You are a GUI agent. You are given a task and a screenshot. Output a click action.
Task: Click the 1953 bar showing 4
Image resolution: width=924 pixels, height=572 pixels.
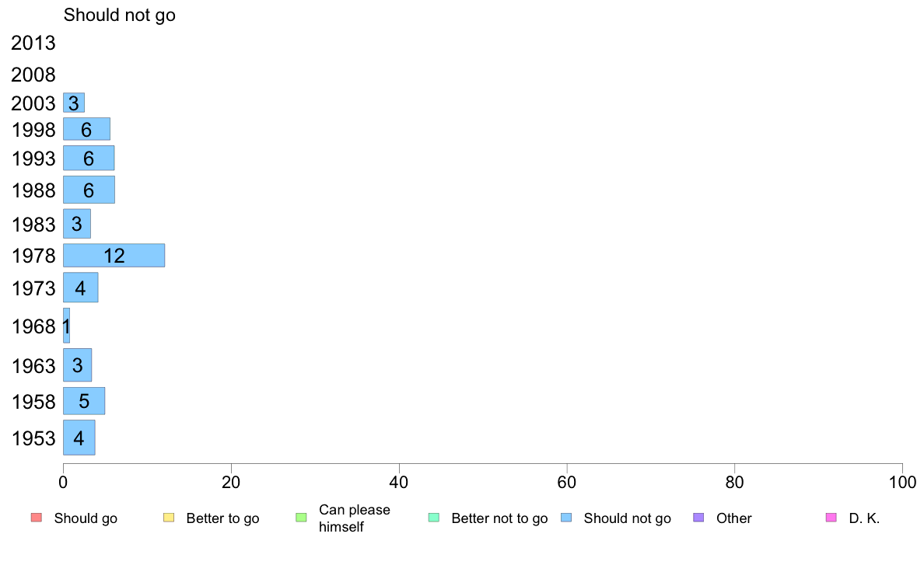[x=79, y=438]
